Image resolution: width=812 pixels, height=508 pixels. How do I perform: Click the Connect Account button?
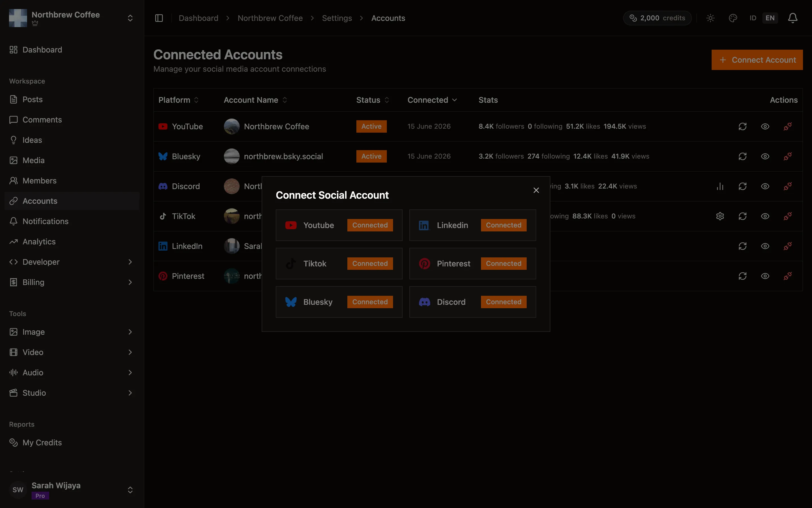[757, 60]
